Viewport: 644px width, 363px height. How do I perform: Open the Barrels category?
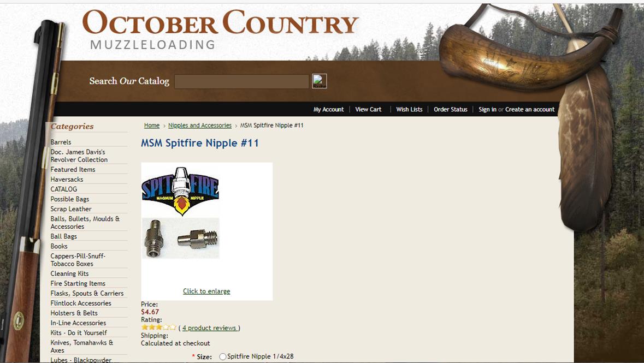(x=61, y=142)
